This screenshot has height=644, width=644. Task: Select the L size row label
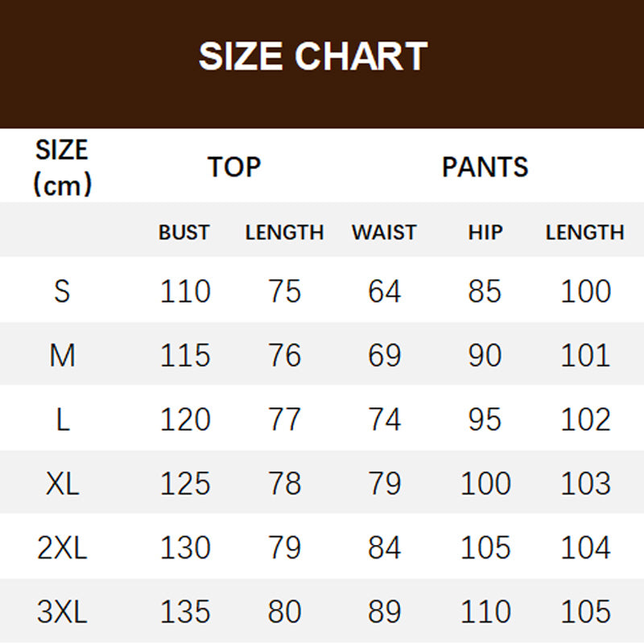tap(62, 419)
